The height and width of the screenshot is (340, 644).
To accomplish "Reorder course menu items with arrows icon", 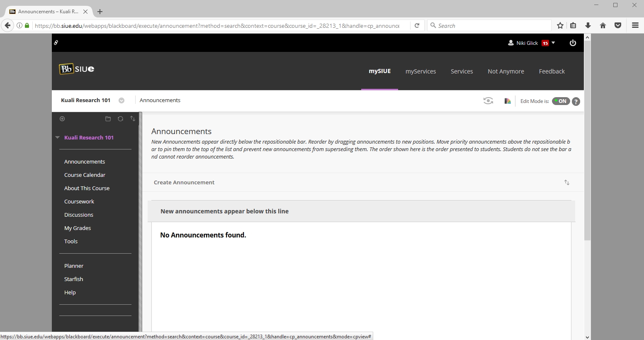I will click(x=133, y=119).
